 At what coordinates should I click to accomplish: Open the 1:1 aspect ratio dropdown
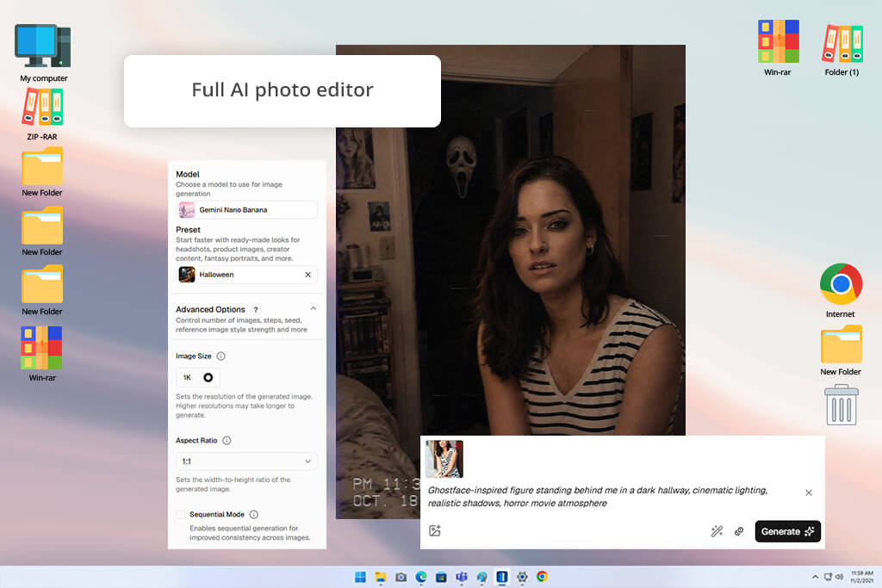pos(247,461)
